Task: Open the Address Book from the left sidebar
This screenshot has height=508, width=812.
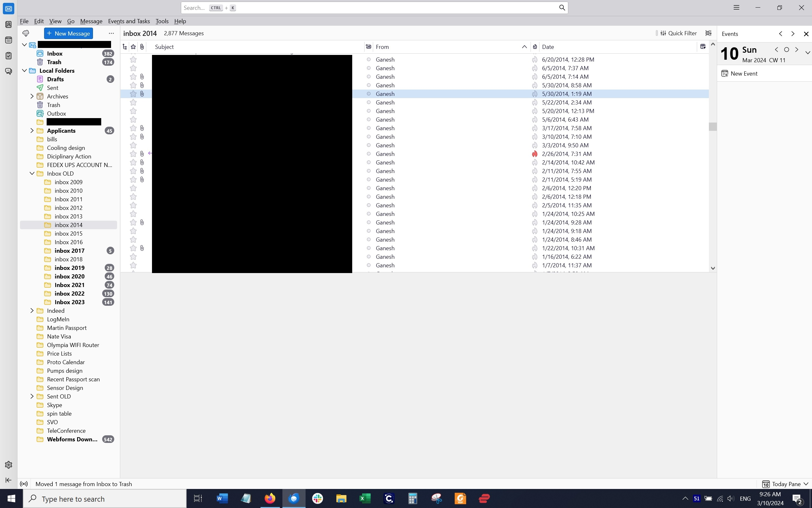Action: pos(8,24)
